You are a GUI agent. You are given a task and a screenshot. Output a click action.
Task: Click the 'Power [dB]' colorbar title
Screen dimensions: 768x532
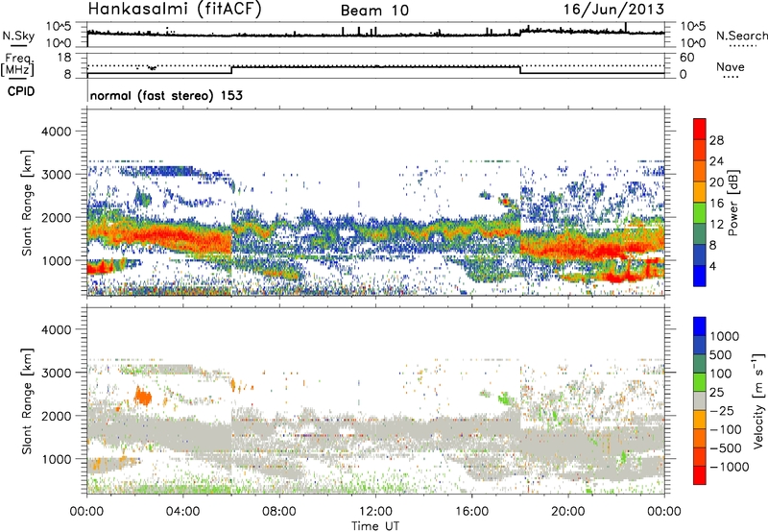(x=732, y=203)
